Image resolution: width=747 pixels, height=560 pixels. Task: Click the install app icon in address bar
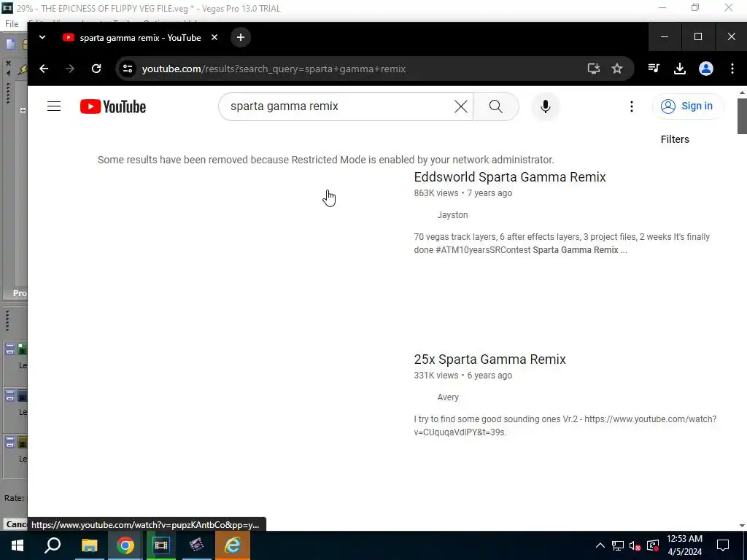click(x=594, y=69)
